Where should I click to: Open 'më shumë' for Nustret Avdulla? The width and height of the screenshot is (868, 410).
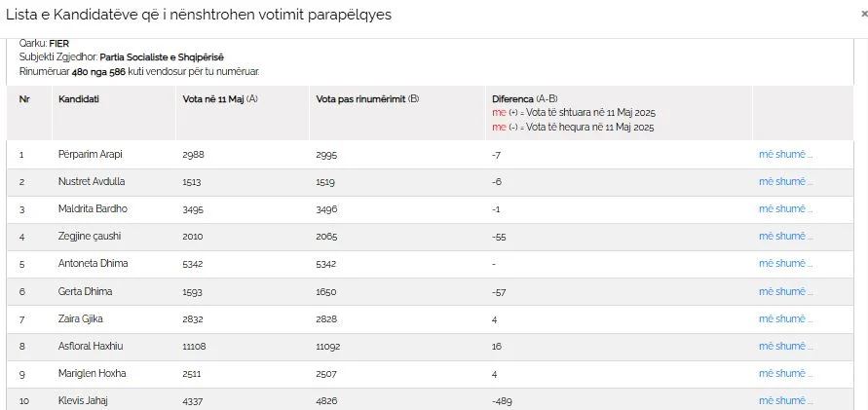point(785,181)
